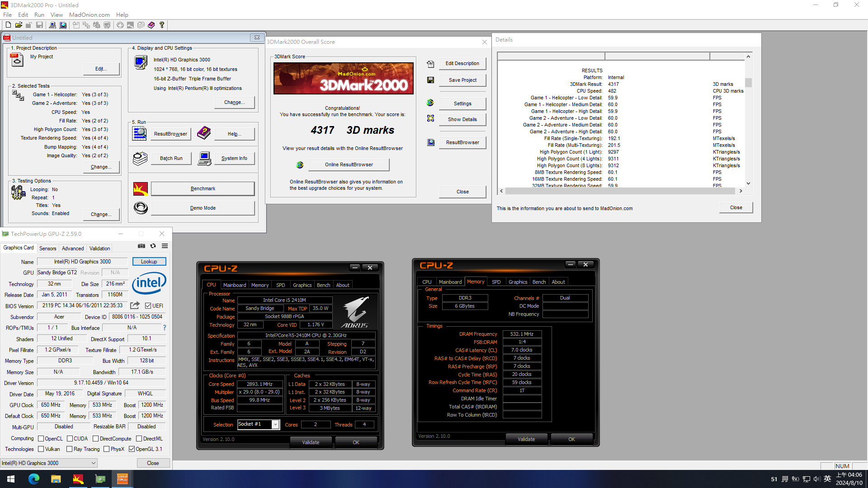Toggle the CUDA checkbox
This screenshot has height=488, width=868.
click(x=70, y=439)
